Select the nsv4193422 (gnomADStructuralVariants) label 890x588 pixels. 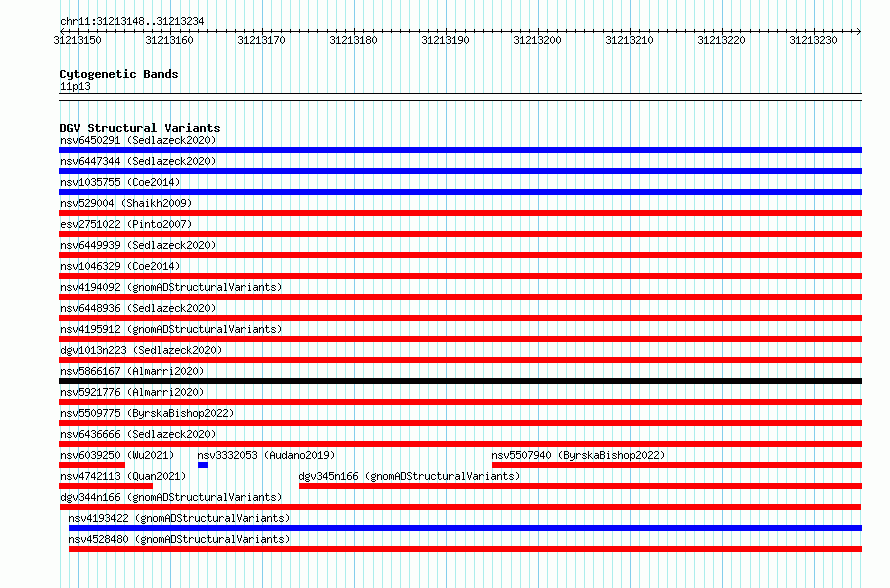click(179, 518)
